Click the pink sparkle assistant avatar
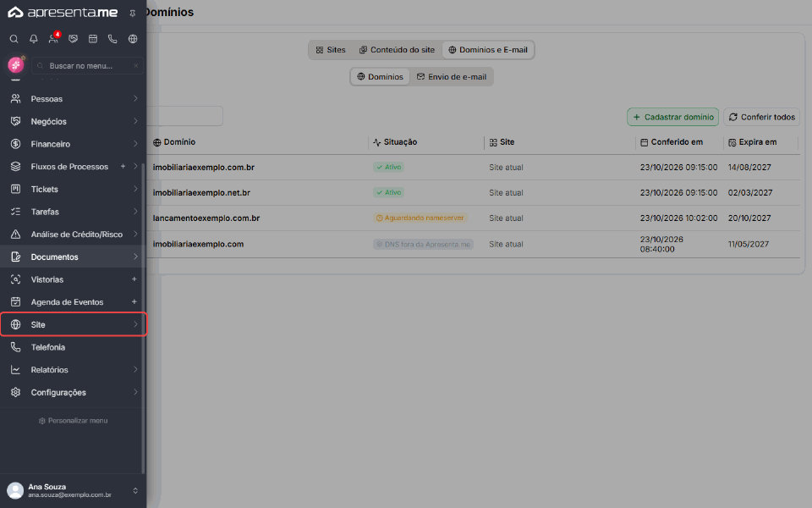Viewport: 812px width, 508px height. pyautogui.click(x=16, y=65)
